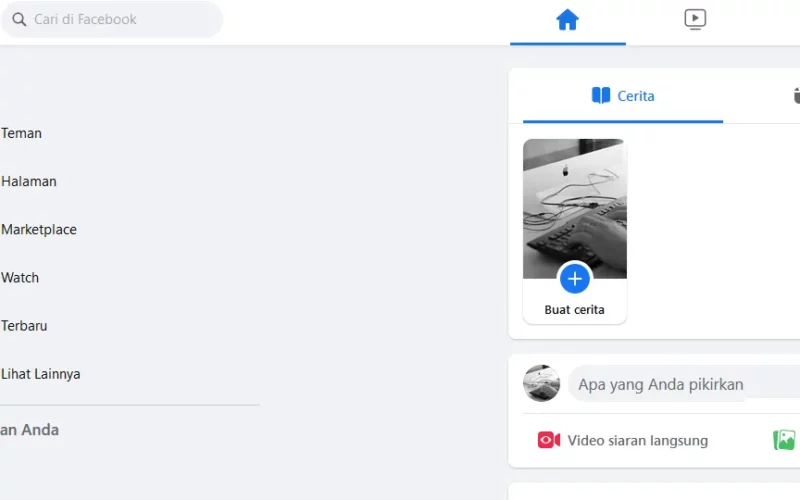
Task: Click the Apa yang Anda pikirkan box
Action: pos(684,384)
